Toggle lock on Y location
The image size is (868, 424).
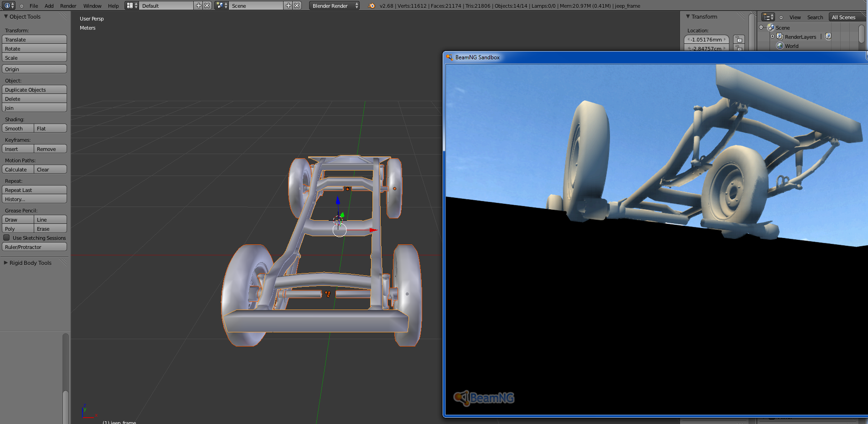point(739,48)
